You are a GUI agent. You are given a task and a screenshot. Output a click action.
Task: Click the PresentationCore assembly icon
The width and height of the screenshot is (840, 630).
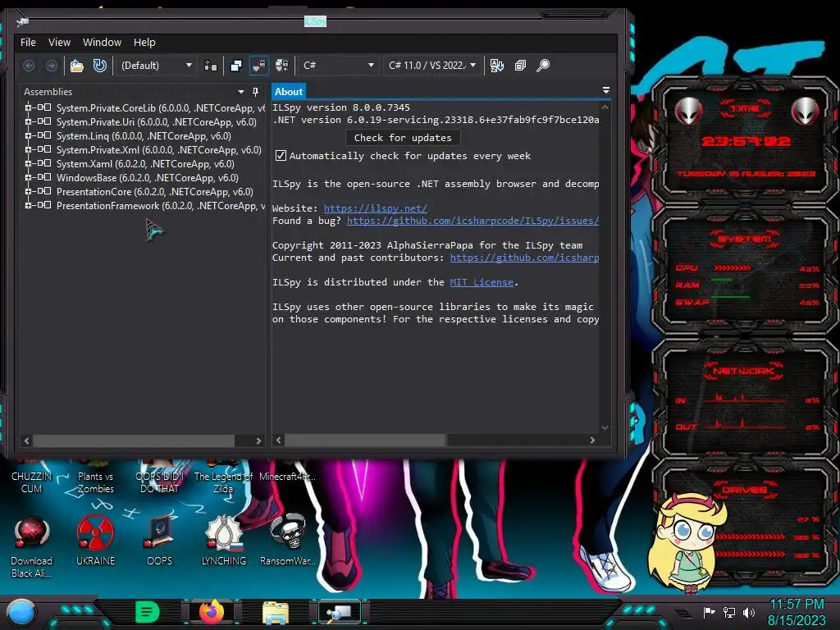click(44, 191)
